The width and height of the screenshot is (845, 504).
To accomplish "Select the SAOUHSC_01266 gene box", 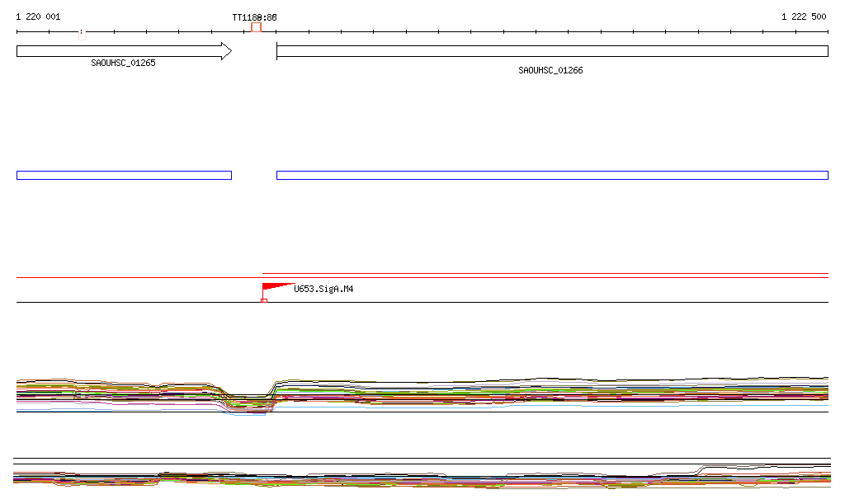I will click(551, 51).
